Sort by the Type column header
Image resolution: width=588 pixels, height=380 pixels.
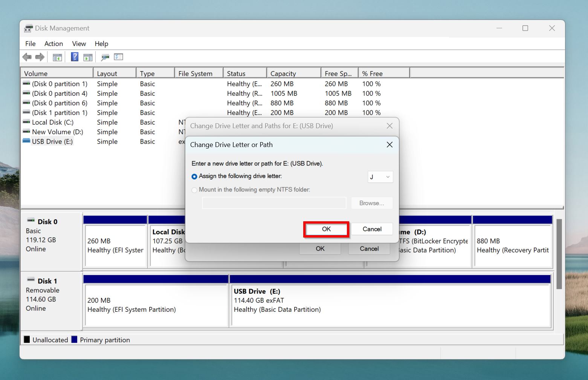click(x=156, y=73)
